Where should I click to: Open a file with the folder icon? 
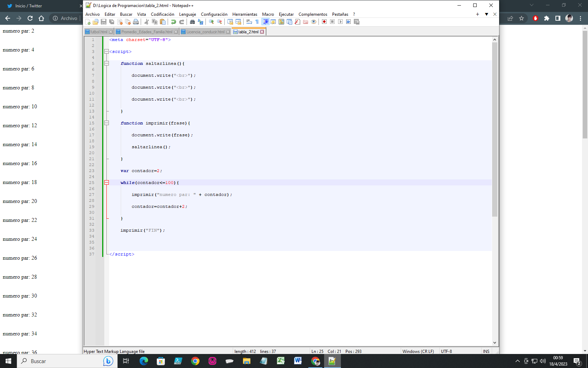tap(96, 22)
